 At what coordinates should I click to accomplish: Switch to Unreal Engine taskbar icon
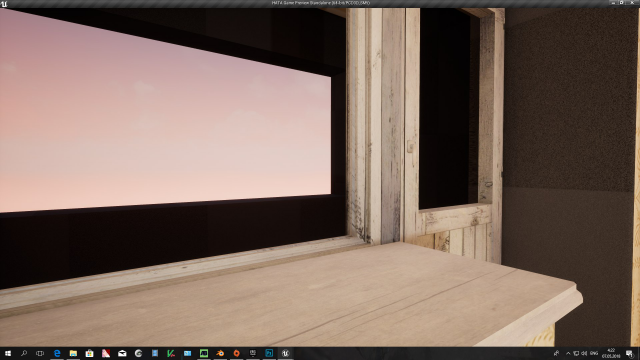[285, 353]
